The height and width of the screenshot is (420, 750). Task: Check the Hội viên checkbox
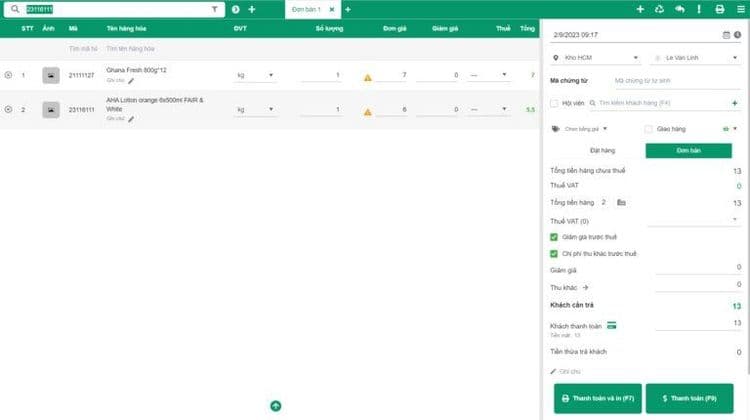click(555, 102)
